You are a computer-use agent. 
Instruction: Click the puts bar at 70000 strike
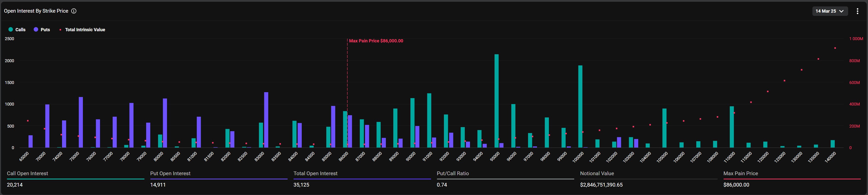[x=47, y=126]
